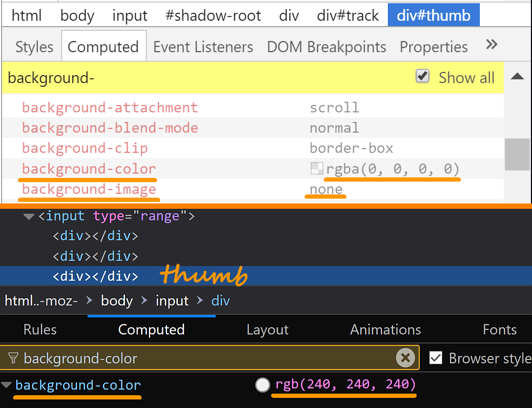
Task: Select div#track in the breadcrumb
Action: [348, 15]
